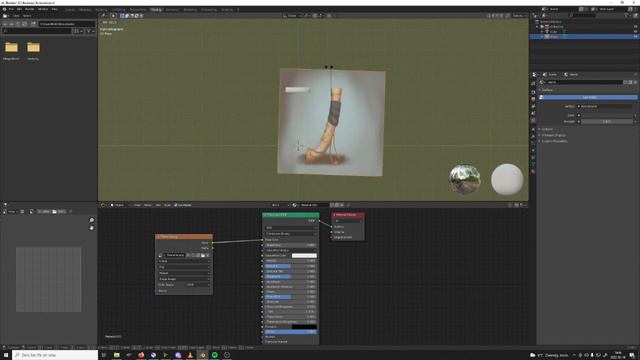Click the white Subsurface Color swatch

[304, 256]
